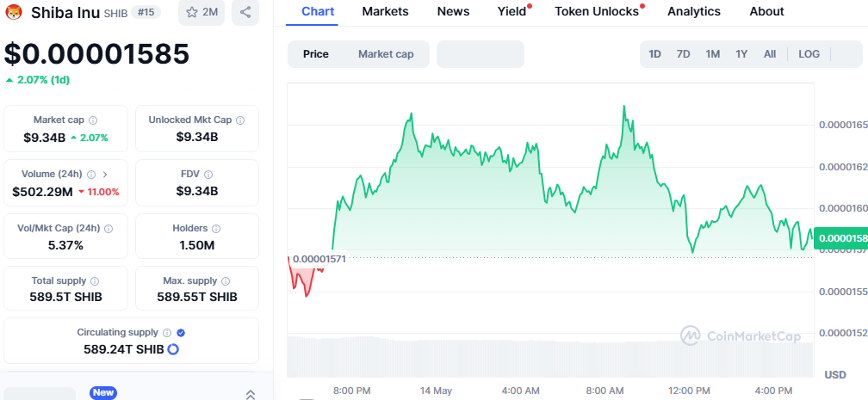The height and width of the screenshot is (400, 868).
Task: Open Max. supply info icon
Action: point(226,281)
